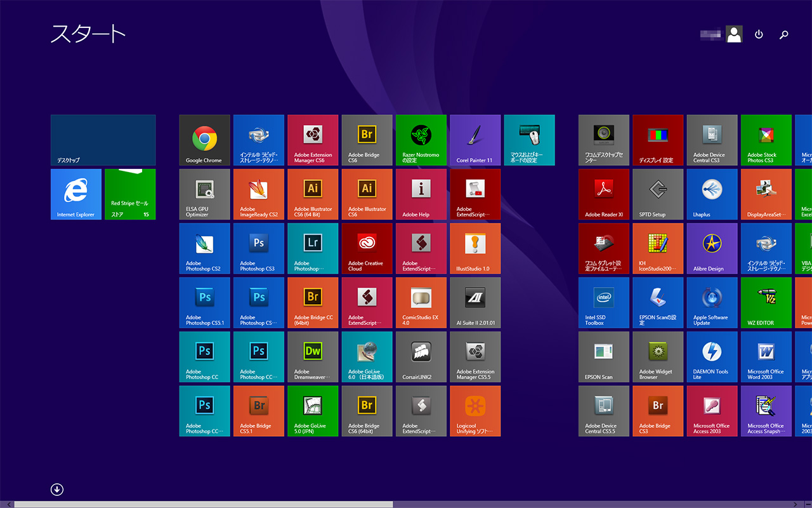Open Adobe GoLive 5.0 (JPN)
Screen dimensions: 812x508
(x=313, y=411)
